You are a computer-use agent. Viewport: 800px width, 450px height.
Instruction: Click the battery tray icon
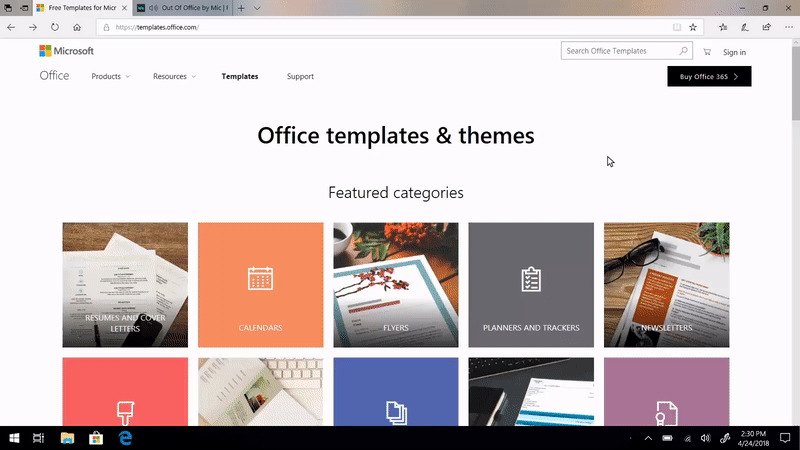pos(667,438)
